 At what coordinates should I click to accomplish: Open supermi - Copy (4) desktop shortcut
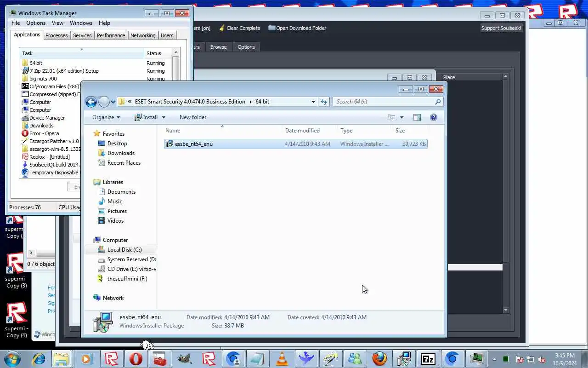[17, 321]
